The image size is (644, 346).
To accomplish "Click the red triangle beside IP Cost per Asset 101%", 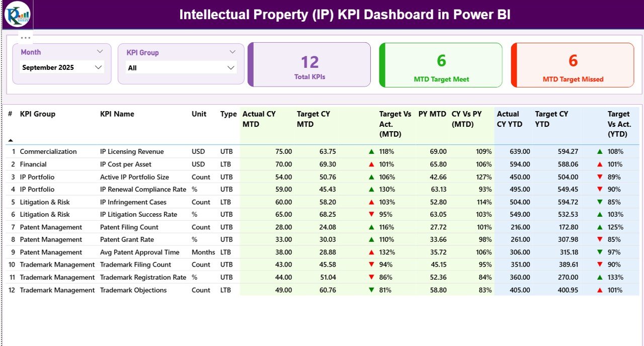I will pyautogui.click(x=371, y=164).
